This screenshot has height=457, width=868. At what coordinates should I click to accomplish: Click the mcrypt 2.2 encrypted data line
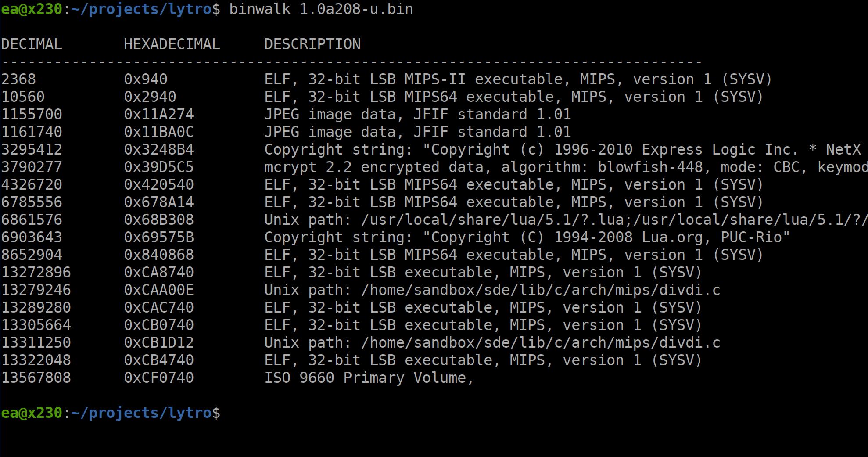566,167
